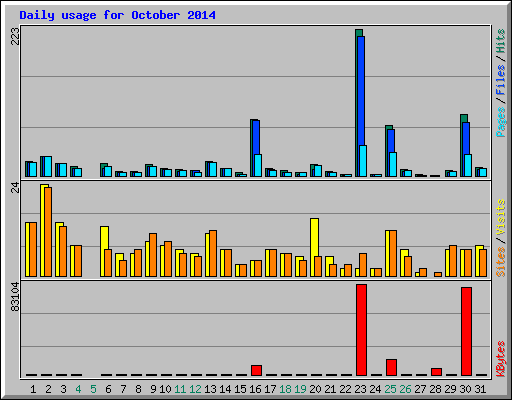
Task: Click the green day label 26
Action: [x=405, y=389]
